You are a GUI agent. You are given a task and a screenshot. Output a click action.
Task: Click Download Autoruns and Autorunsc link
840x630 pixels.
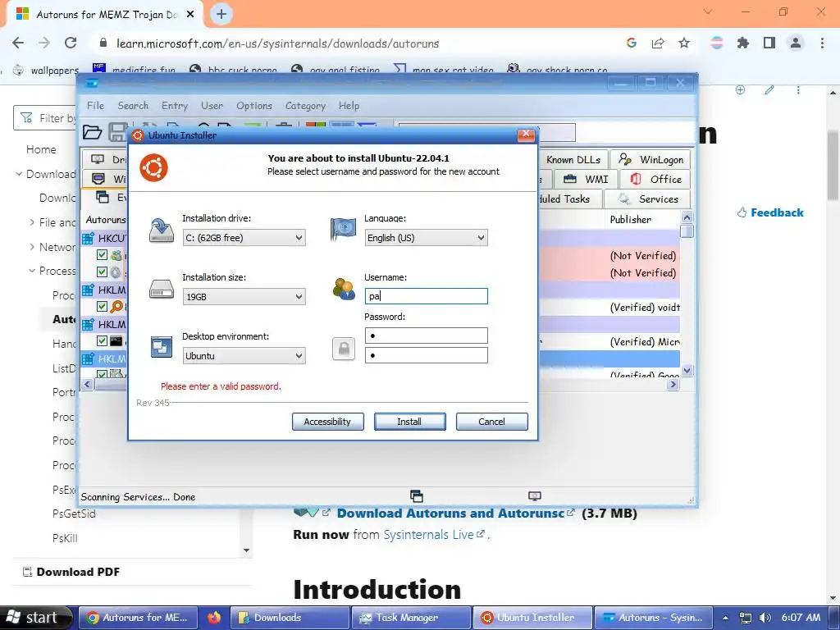(x=451, y=514)
